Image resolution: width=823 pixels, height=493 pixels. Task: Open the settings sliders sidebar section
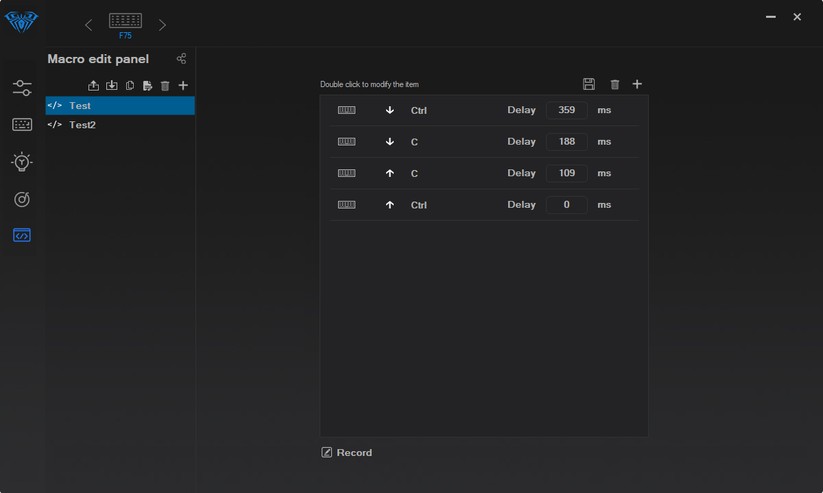point(22,89)
